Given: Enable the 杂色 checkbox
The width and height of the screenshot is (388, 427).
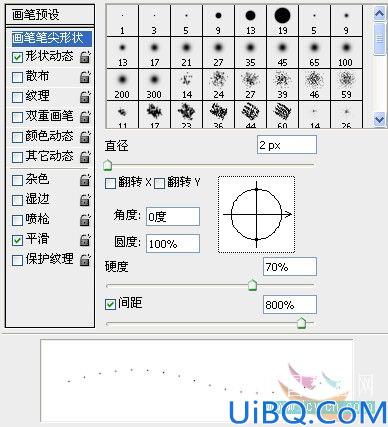Looking at the screenshot, I should (x=17, y=180).
